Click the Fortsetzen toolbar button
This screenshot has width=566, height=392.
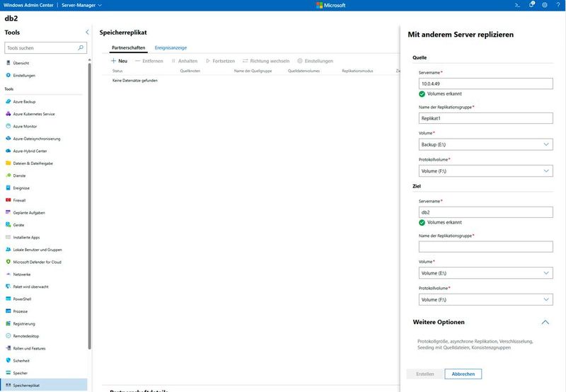[220, 61]
